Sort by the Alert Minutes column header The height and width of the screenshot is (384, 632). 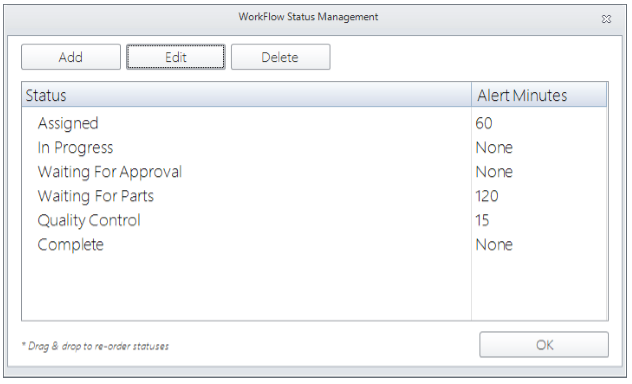click(539, 95)
